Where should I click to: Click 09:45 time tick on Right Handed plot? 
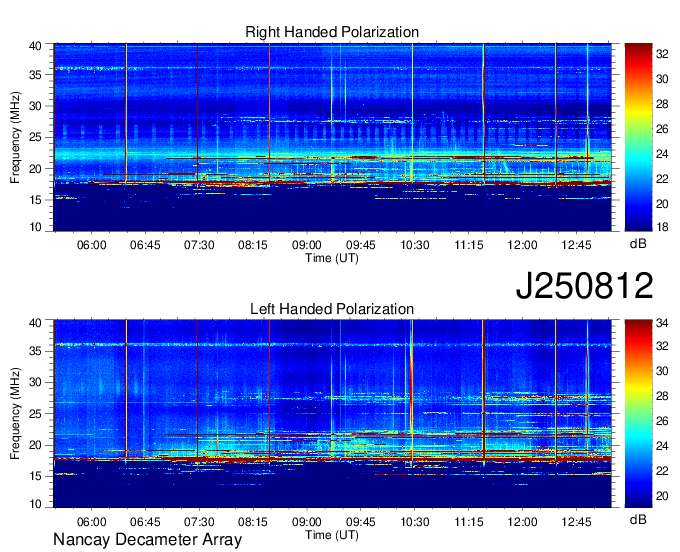360,245
